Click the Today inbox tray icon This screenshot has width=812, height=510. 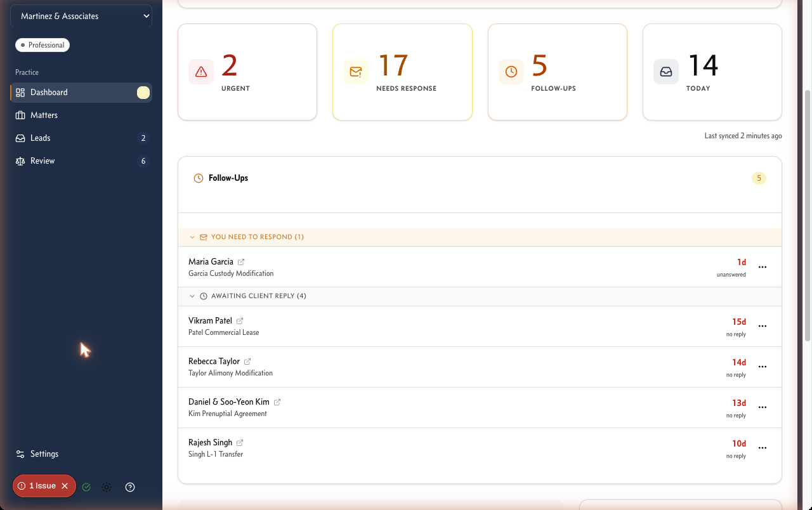pos(666,72)
